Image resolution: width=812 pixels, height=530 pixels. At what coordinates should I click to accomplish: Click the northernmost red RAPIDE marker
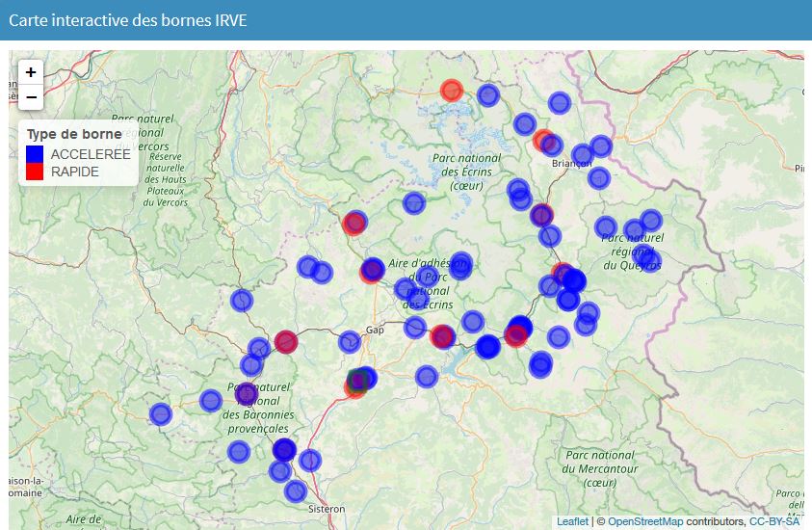pos(452,91)
